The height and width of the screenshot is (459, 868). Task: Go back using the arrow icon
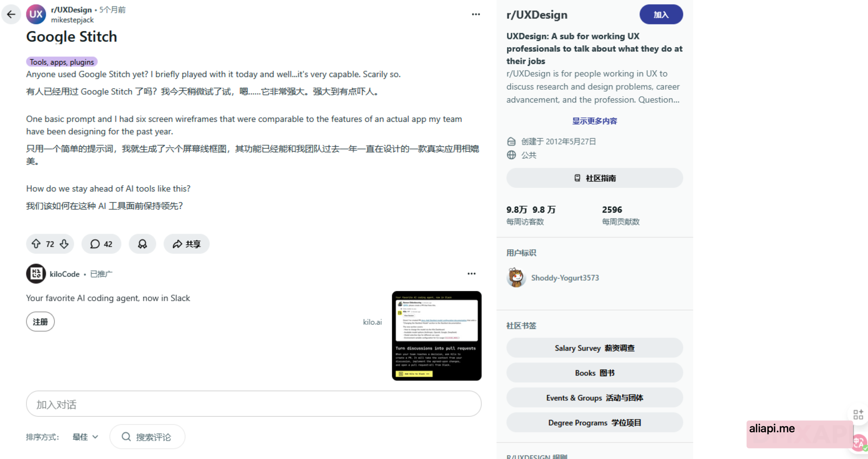click(11, 14)
